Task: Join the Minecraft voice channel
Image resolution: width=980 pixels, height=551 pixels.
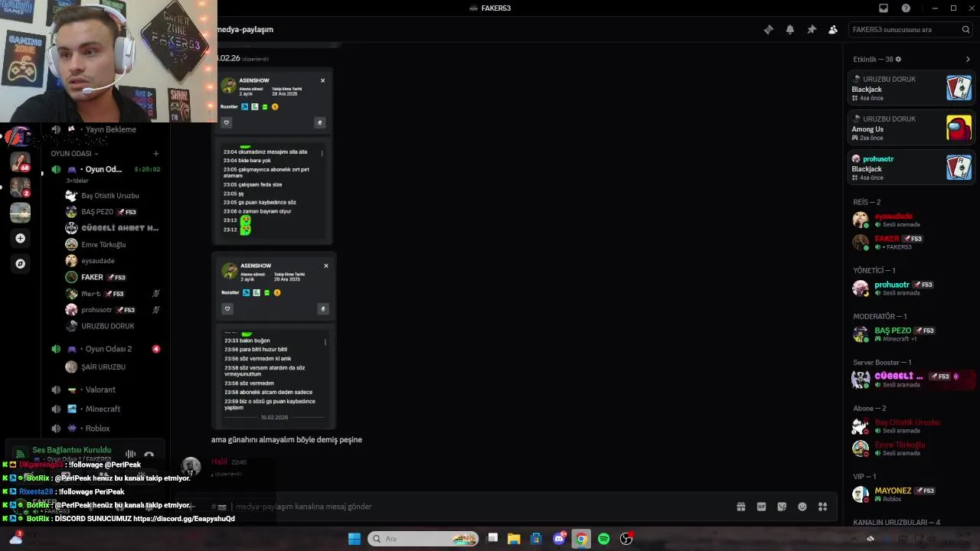Action: coord(105,409)
